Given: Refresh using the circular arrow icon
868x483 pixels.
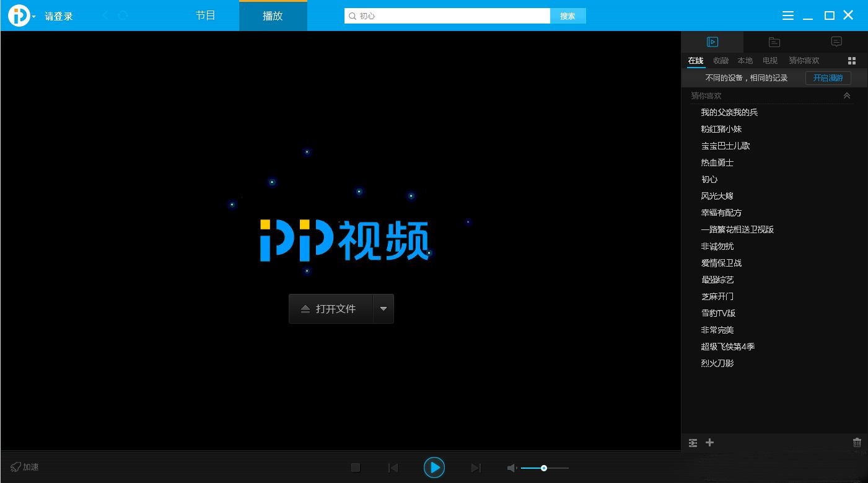Looking at the screenshot, I should pos(123,16).
